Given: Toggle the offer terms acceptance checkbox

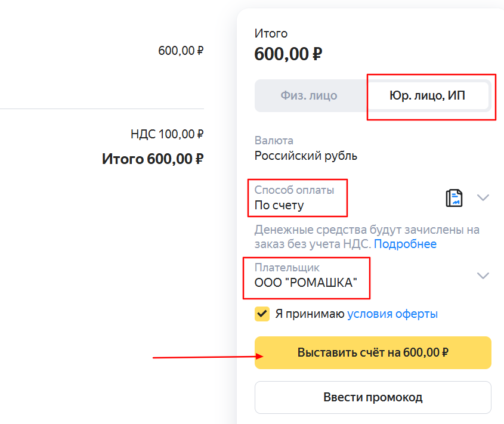Looking at the screenshot, I should click(262, 314).
